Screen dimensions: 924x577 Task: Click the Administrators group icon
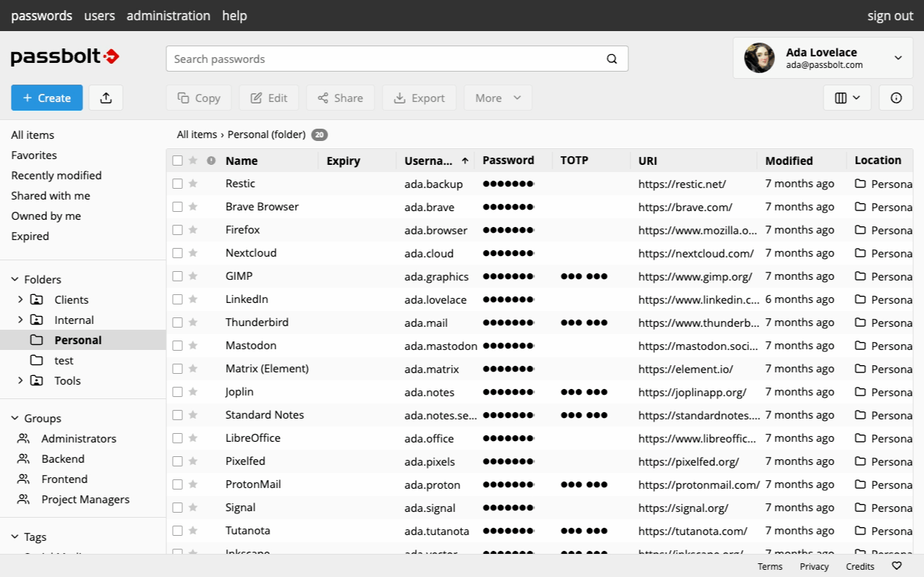pyautogui.click(x=24, y=439)
